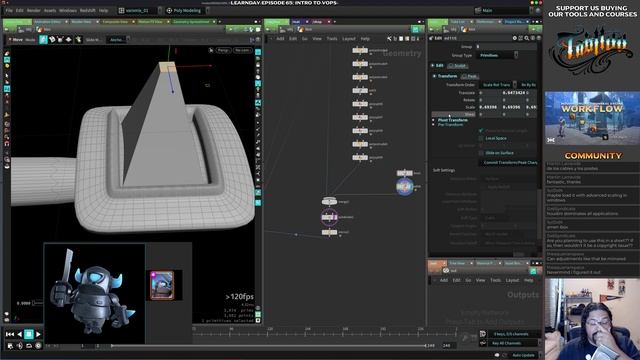Open the Transform Order dropdown
The width and height of the screenshot is (640, 360).
(x=498, y=85)
